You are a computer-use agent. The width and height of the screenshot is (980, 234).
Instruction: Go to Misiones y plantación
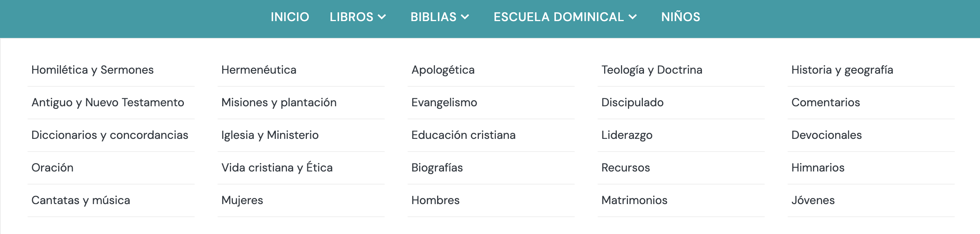[279, 102]
